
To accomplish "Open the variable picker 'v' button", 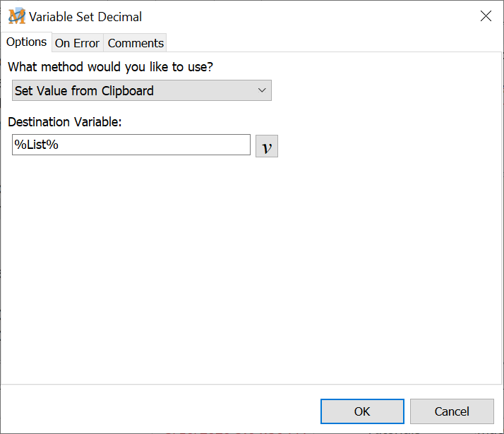I will [267, 146].
